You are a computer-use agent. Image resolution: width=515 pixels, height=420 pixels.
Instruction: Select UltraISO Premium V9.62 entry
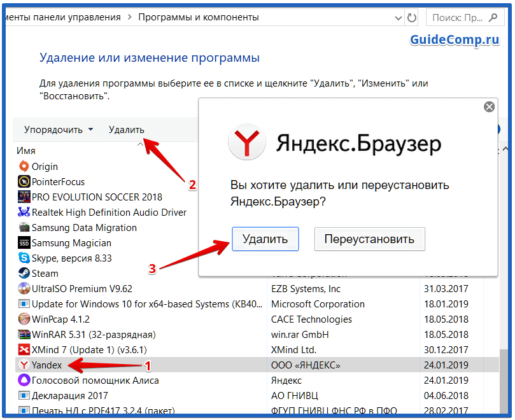point(81,289)
